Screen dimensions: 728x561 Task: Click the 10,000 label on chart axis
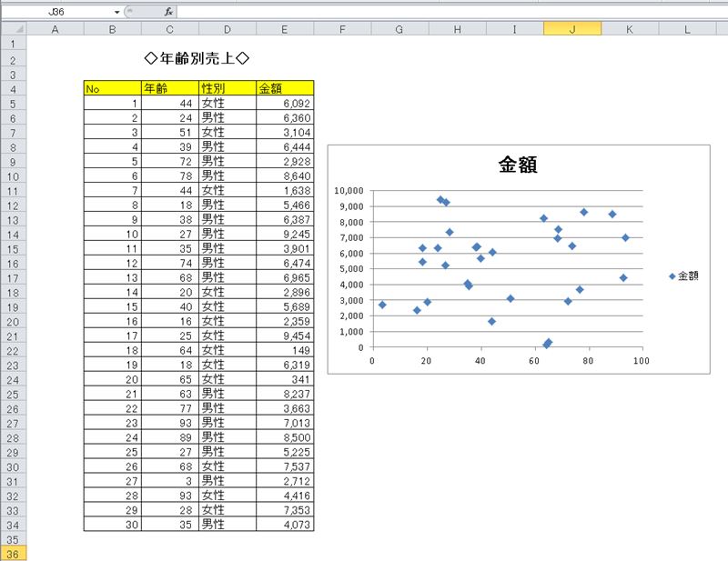[x=349, y=191]
